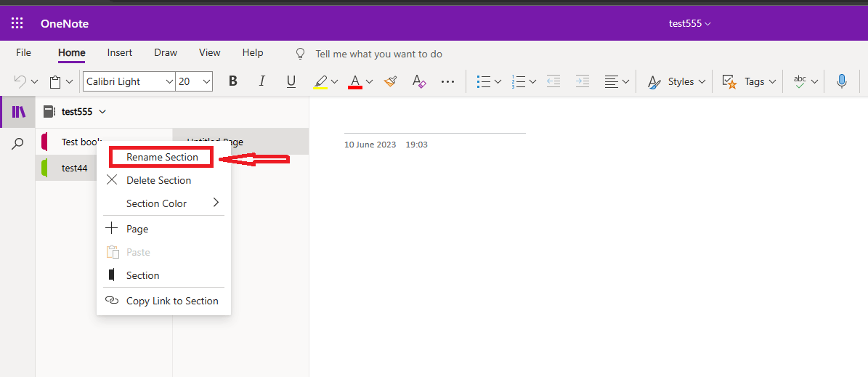
Task: Select the test44 section
Action: 66,168
